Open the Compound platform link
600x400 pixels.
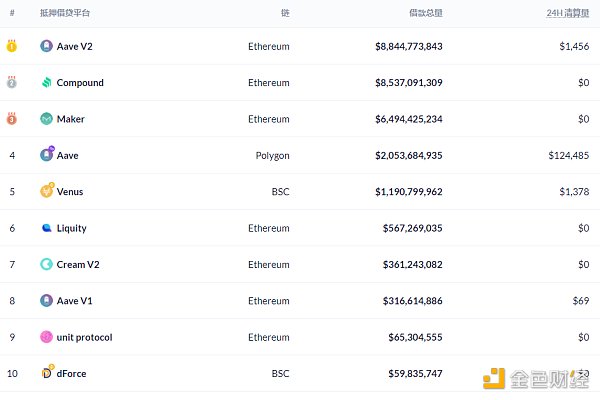[x=80, y=83]
